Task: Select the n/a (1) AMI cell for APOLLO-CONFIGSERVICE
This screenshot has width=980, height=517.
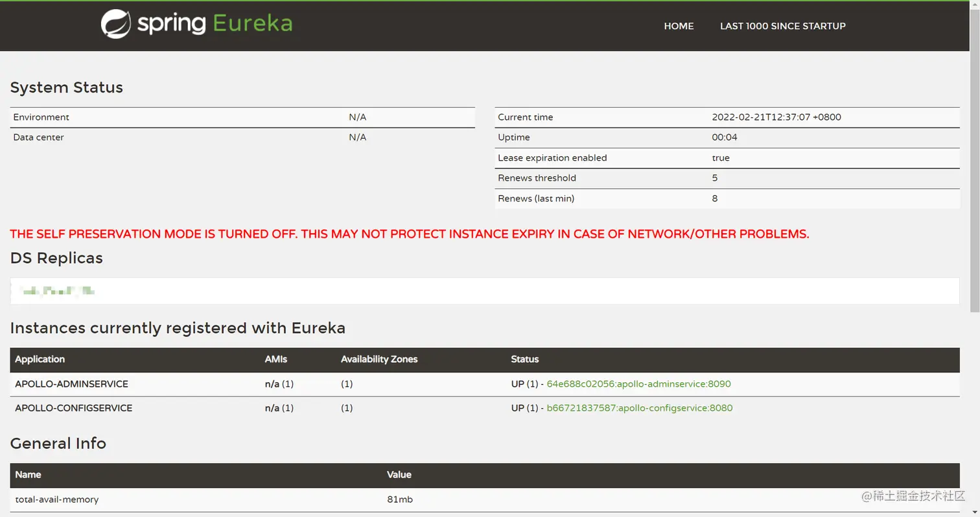Action: (x=279, y=408)
